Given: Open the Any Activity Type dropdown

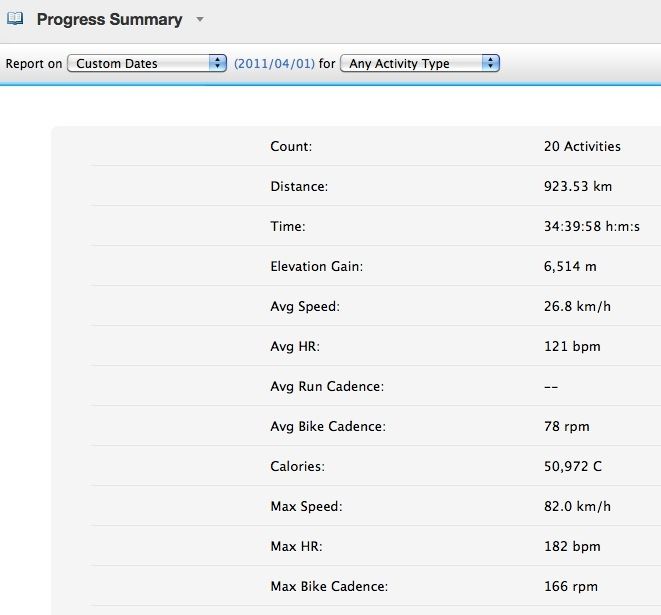Looking at the screenshot, I should [420, 63].
